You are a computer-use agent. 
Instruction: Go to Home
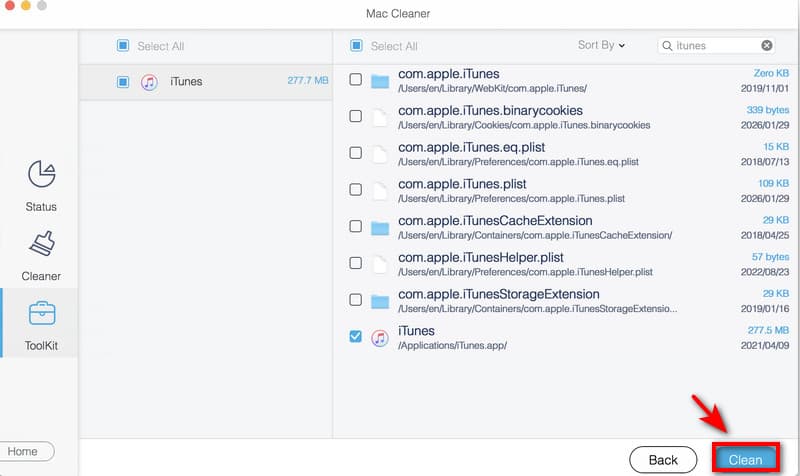click(22, 451)
